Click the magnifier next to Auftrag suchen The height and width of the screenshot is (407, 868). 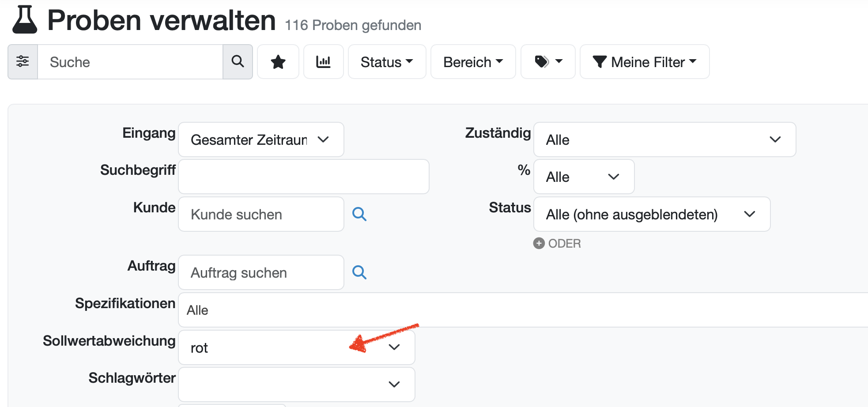(359, 272)
